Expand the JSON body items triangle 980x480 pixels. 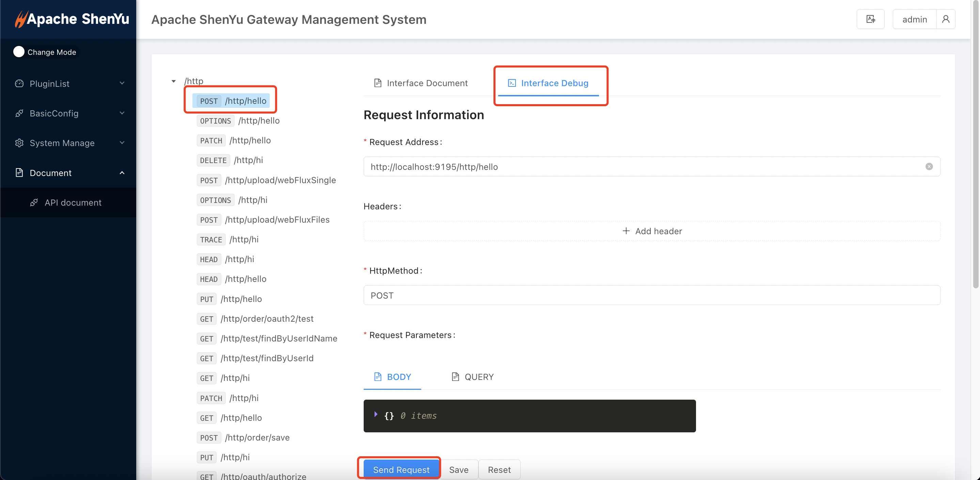point(376,414)
